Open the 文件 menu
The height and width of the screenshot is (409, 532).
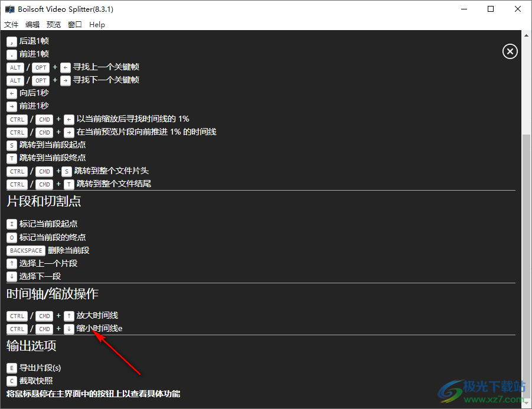(11, 25)
